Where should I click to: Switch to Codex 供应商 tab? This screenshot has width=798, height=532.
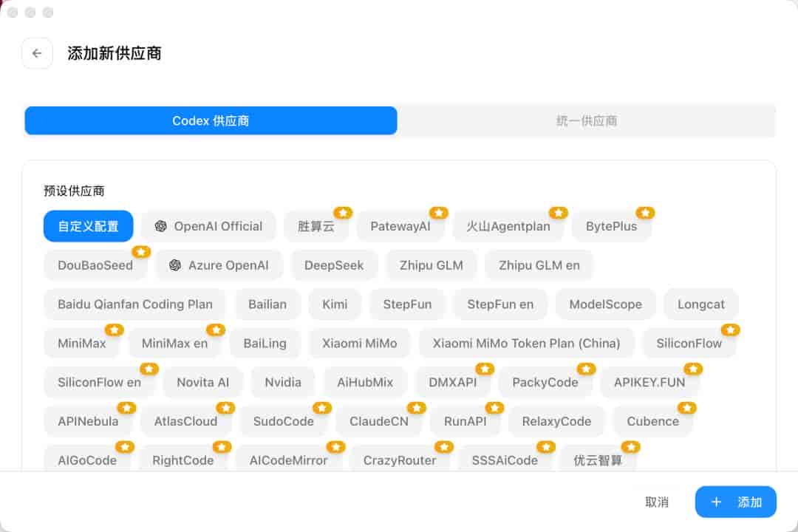(211, 120)
